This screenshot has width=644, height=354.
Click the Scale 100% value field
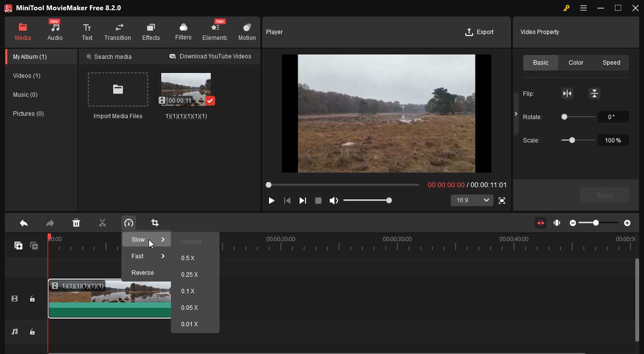click(613, 140)
